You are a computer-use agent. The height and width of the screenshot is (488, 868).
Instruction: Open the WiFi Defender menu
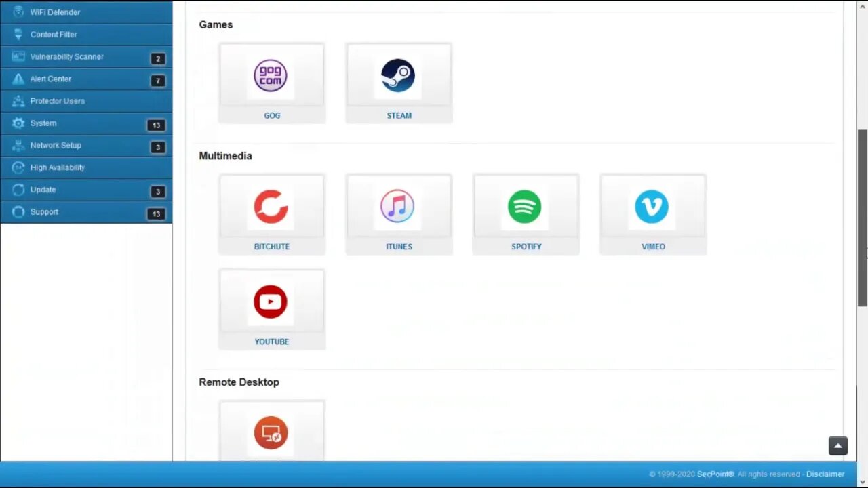coord(86,12)
